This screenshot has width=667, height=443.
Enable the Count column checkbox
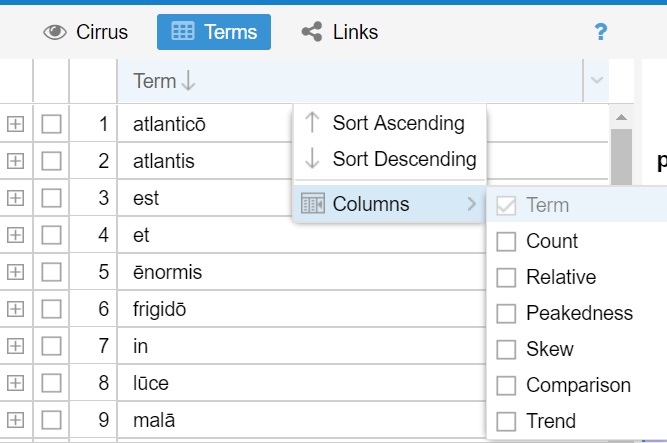[506, 241]
